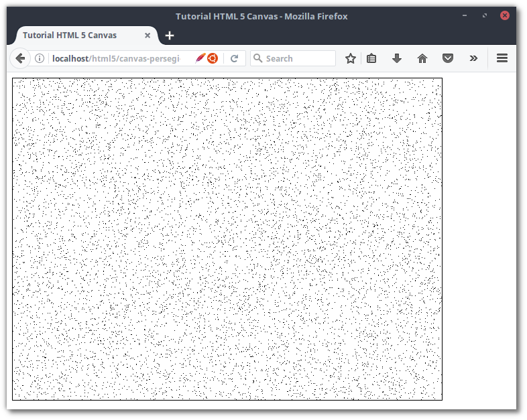Viewport: 527px width, 420px height.
Task: Click inside the dotted canvas area
Action: [x=227, y=239]
